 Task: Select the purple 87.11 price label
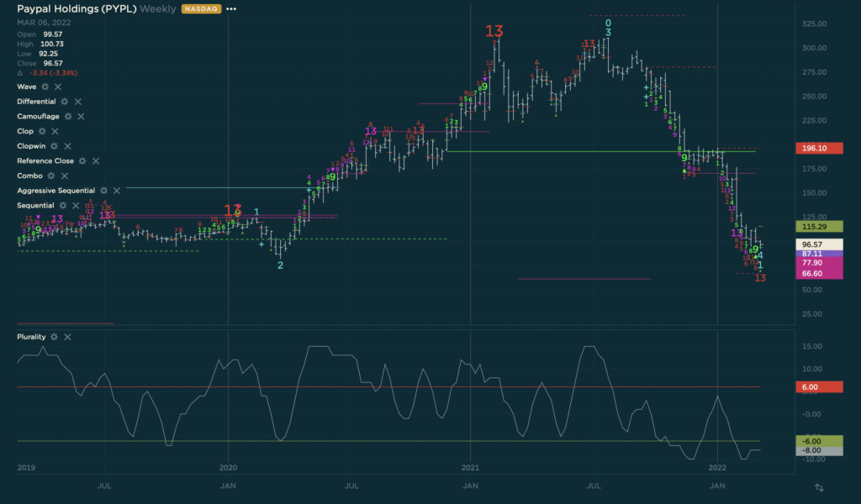pyautogui.click(x=819, y=254)
